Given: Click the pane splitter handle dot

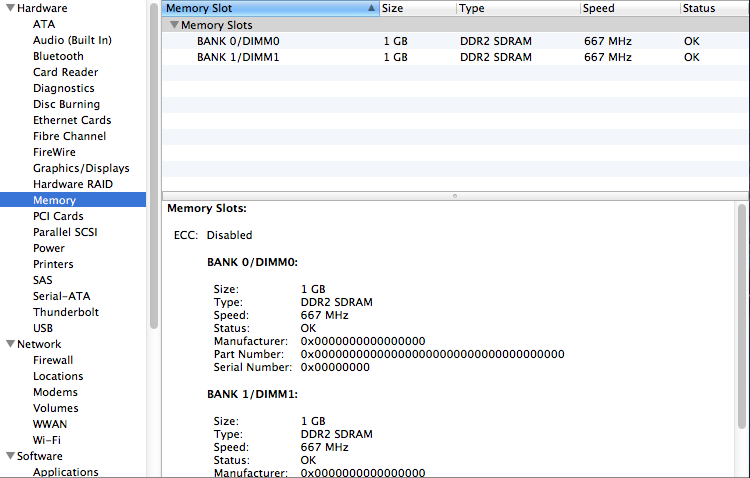Looking at the screenshot, I should pos(455,196).
